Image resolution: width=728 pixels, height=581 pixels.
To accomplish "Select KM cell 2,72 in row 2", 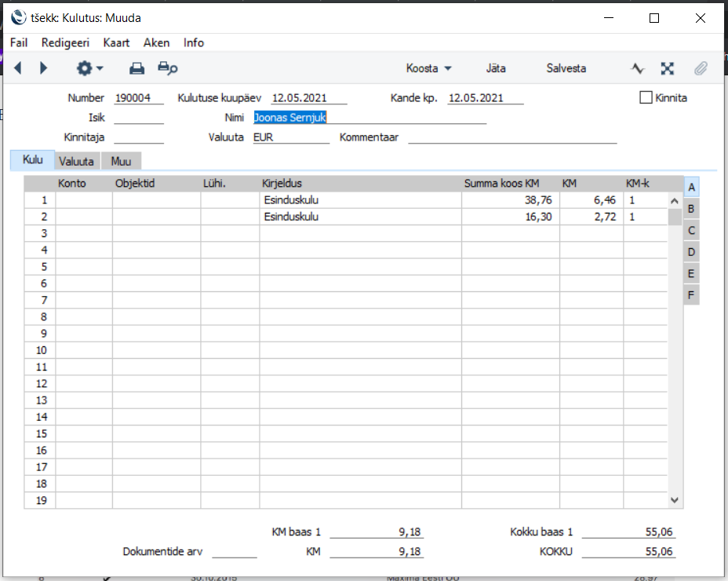I will pos(591,217).
